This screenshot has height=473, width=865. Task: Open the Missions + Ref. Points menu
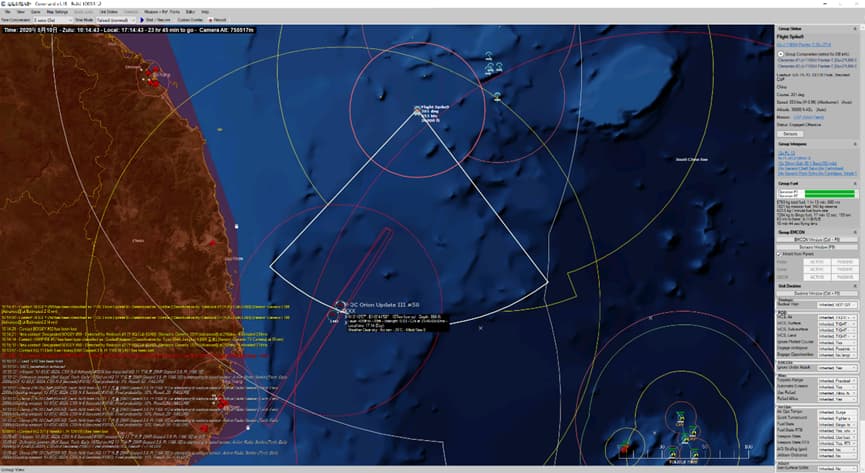(162, 12)
